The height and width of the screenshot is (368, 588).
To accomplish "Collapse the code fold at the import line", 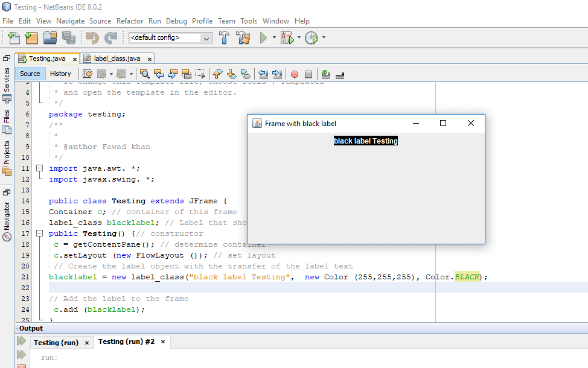I will (39, 168).
